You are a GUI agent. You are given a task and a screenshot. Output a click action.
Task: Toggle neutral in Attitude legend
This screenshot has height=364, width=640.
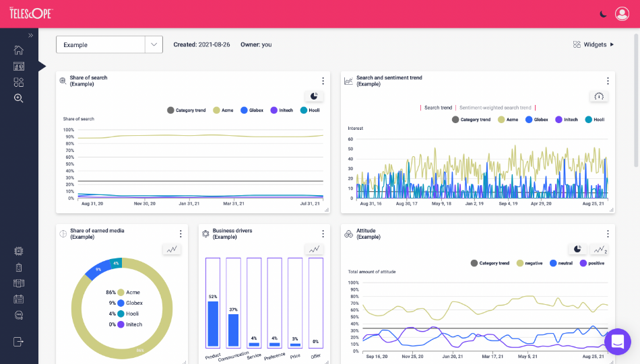pyautogui.click(x=561, y=263)
